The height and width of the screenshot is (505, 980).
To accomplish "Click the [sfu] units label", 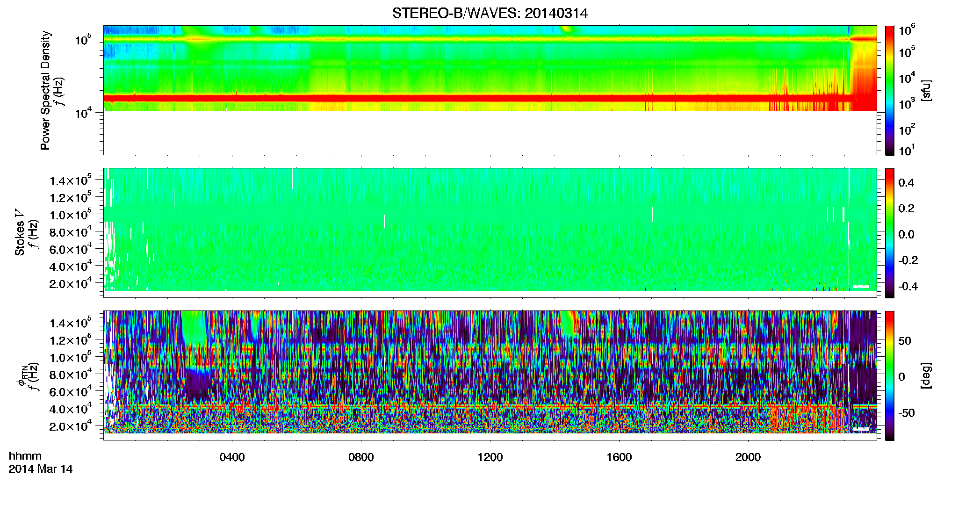I will click(x=926, y=90).
